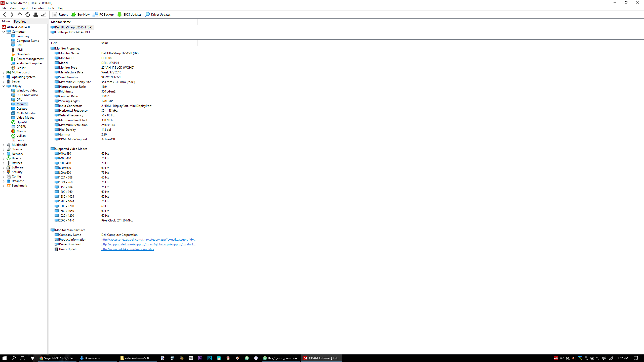
Task: Open the Report toolbar button
Action: [60, 15]
